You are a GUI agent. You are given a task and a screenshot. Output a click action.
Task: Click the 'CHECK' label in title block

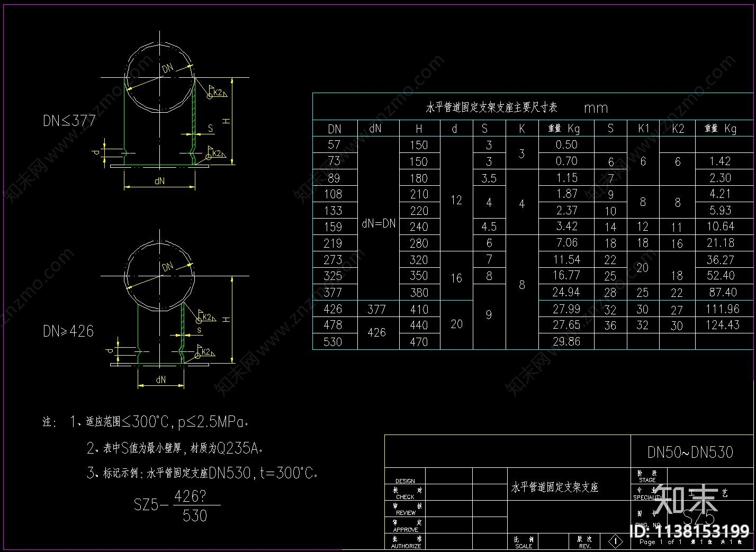(405, 497)
